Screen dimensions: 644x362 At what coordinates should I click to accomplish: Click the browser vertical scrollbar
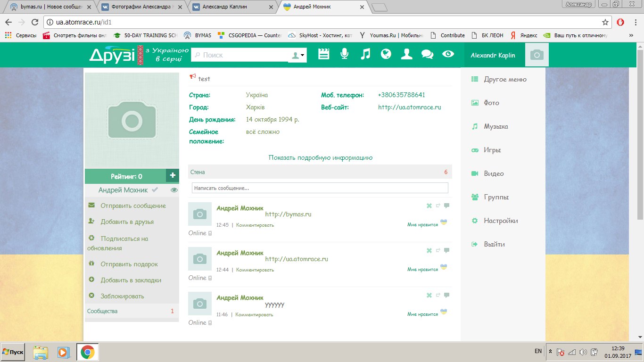pos(640,141)
